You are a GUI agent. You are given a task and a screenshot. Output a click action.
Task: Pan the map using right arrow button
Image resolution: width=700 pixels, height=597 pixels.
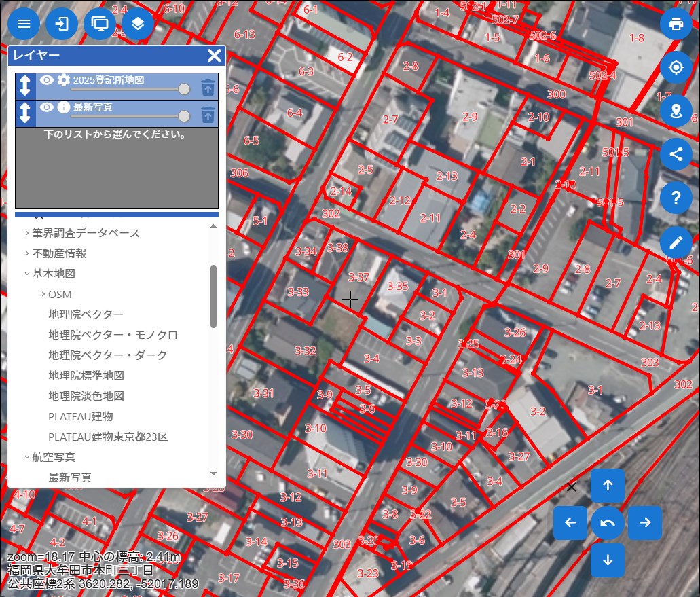pos(645,522)
